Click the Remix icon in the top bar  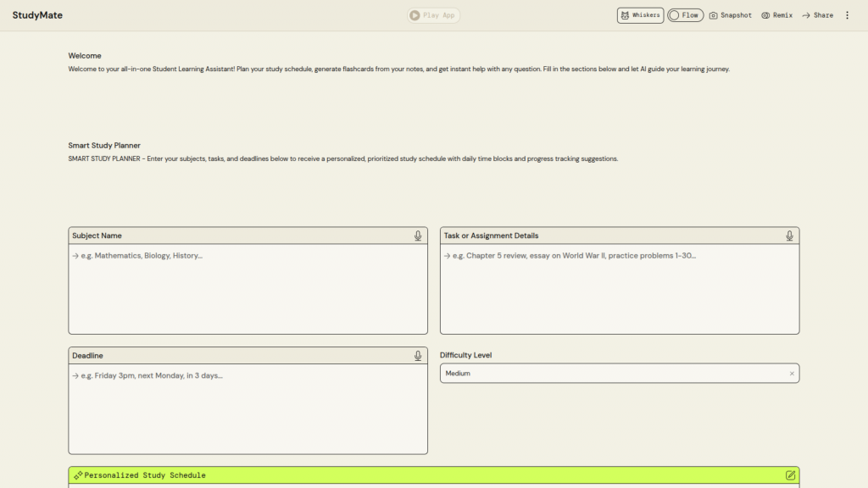[x=765, y=15]
